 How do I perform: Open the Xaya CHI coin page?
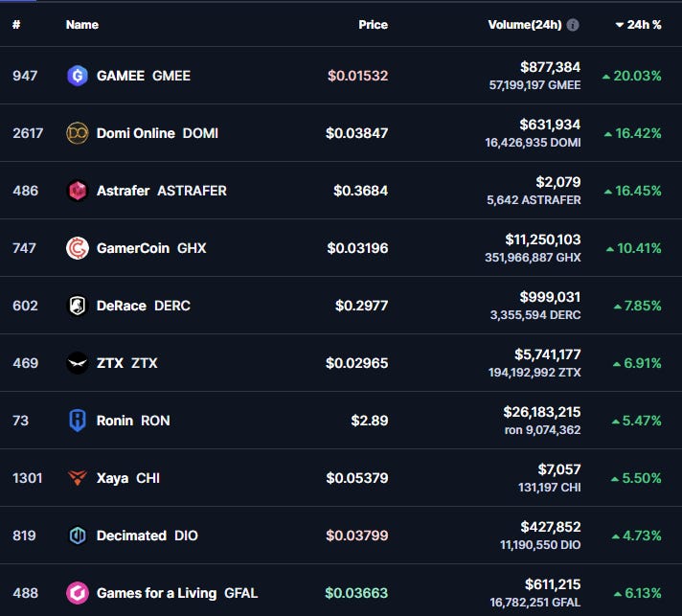pos(128,478)
